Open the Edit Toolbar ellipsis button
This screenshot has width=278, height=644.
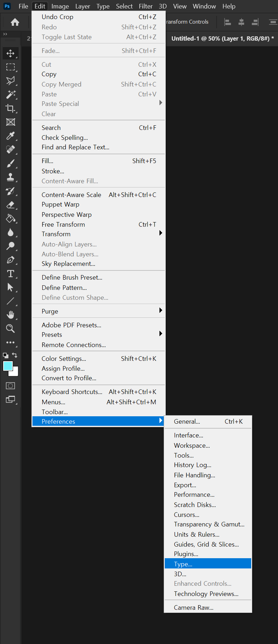click(11, 342)
